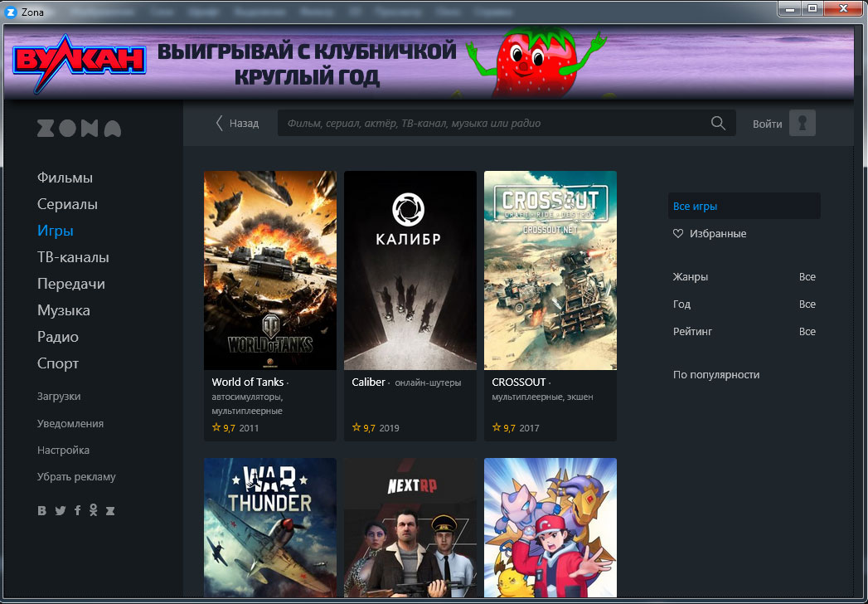
Task: Open the War Thunder poster
Action: pyautogui.click(x=270, y=528)
